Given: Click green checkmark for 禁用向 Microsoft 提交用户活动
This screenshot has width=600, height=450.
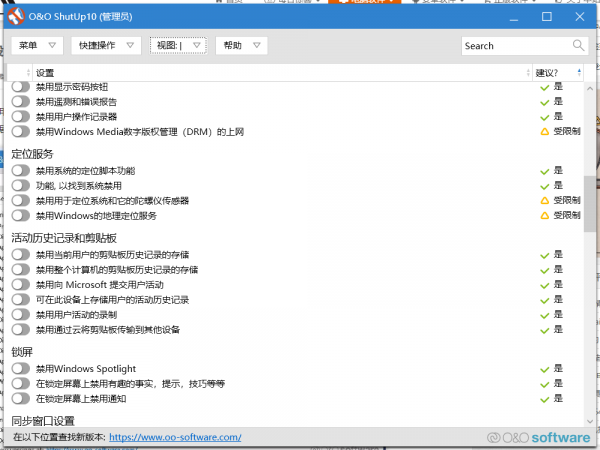Looking at the screenshot, I should coord(545,286).
